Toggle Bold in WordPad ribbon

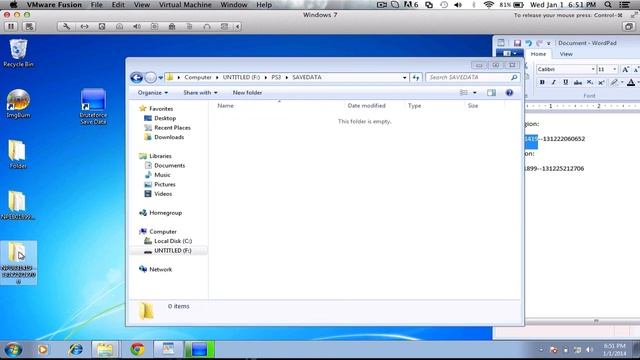pyautogui.click(x=542, y=82)
